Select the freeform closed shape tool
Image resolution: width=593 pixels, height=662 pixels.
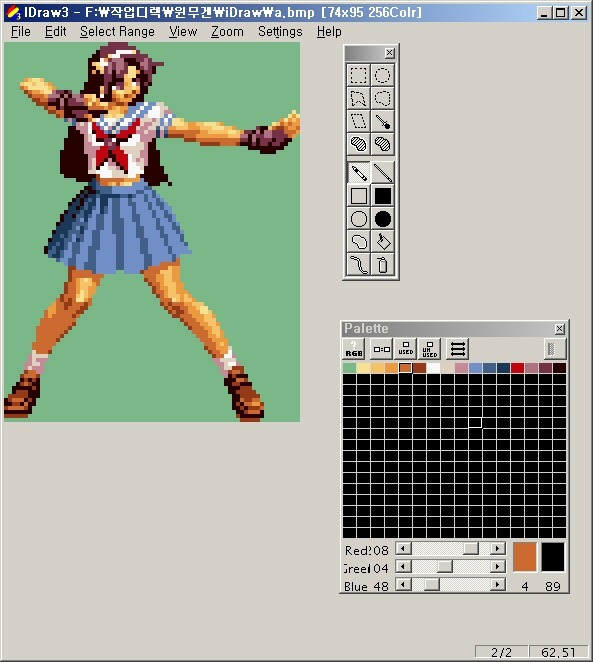[358, 241]
